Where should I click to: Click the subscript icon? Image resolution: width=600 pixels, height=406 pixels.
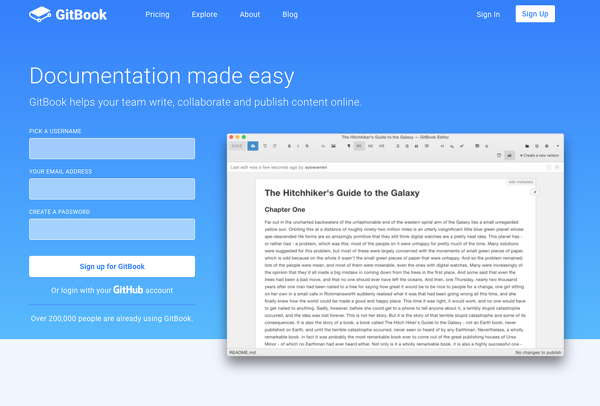pos(452,147)
